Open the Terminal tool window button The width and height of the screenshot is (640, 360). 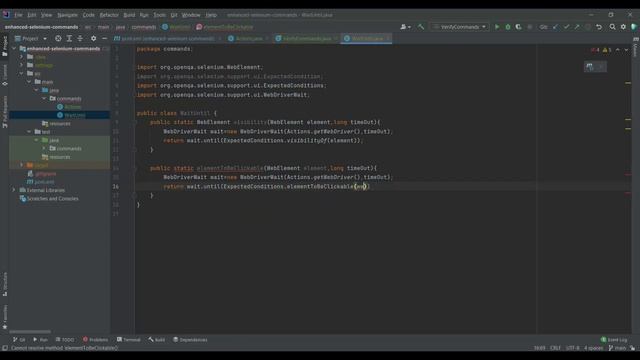point(129,340)
